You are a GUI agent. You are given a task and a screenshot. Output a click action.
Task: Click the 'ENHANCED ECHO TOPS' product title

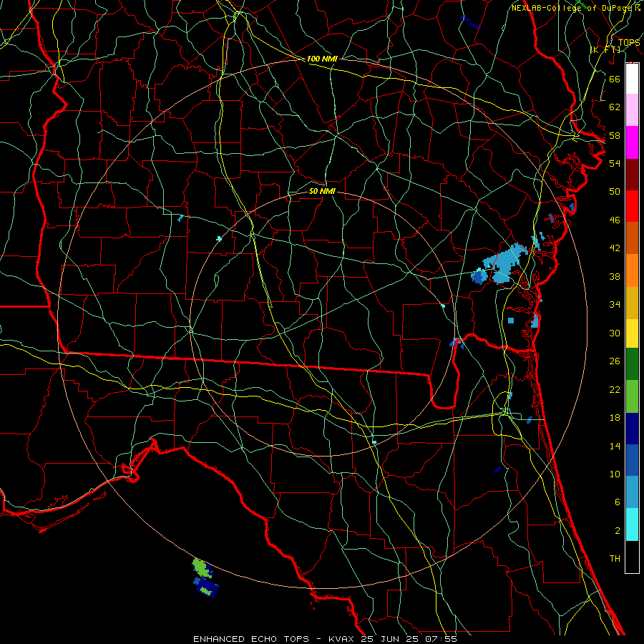click(251, 639)
